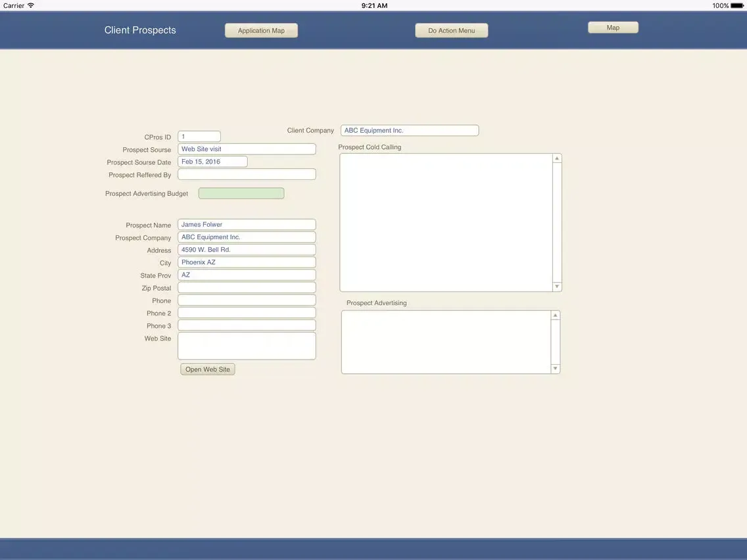Click Prospect Advertising scrollbar down arrow
The width and height of the screenshot is (747, 560).
pos(555,369)
